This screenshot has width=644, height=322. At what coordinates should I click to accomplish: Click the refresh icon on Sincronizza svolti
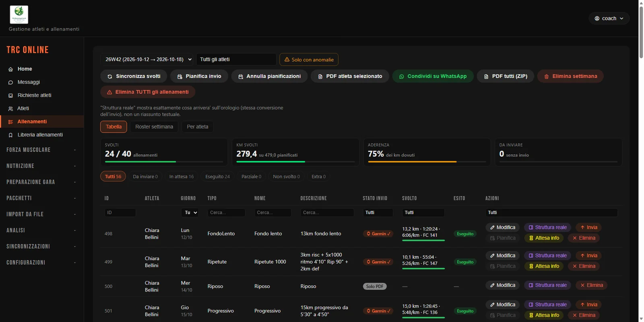pyautogui.click(x=109, y=76)
